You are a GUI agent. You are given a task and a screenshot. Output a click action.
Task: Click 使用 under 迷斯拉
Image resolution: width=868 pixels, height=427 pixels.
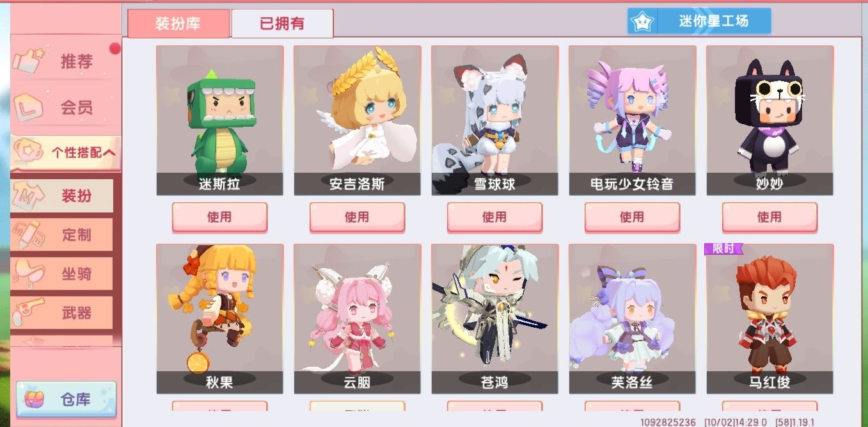(x=219, y=217)
